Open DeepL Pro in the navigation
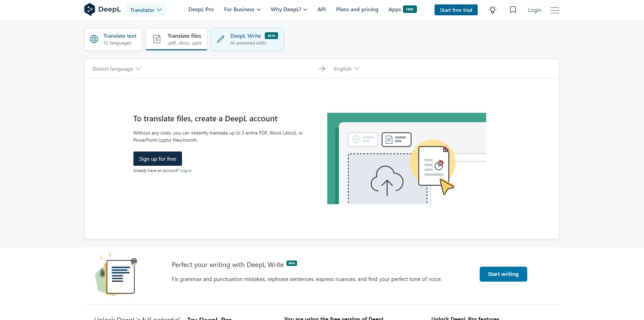Screen dimensions: 644x320 pyautogui.click(x=201, y=10)
